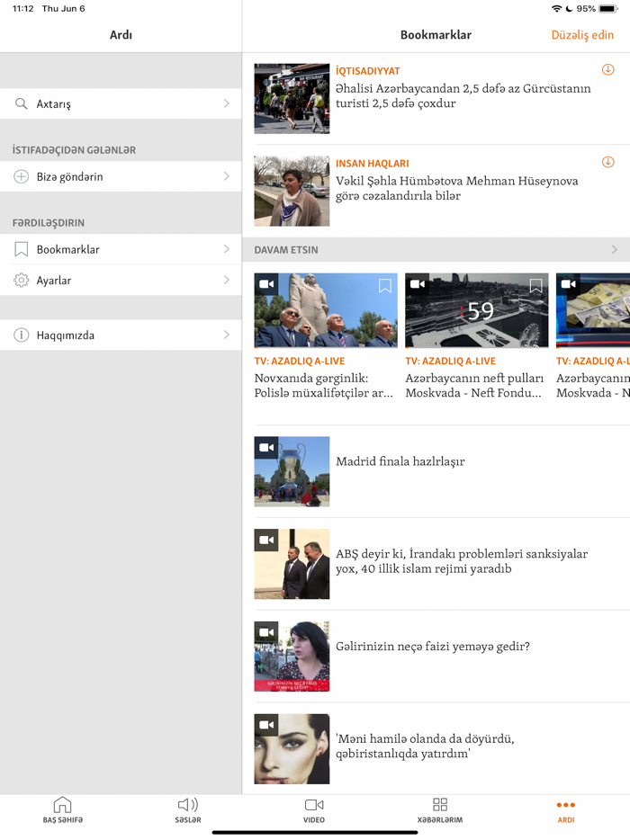Open partially visible third TV video card
This screenshot has width=630, height=840.
tap(593, 336)
